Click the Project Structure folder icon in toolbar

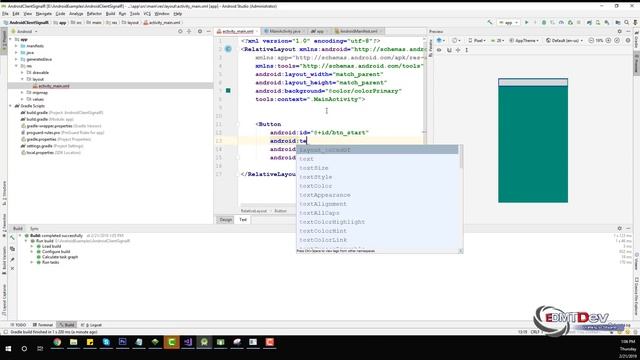tap(618, 22)
